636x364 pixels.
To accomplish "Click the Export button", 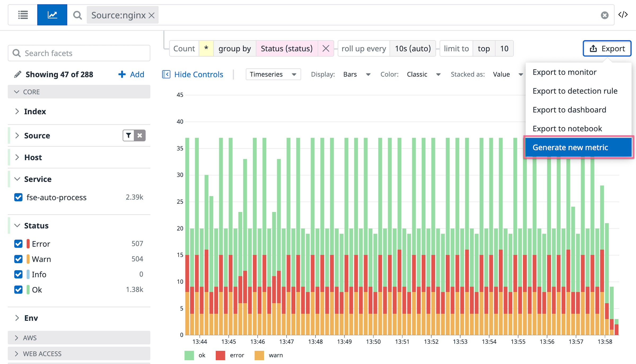I will [607, 48].
